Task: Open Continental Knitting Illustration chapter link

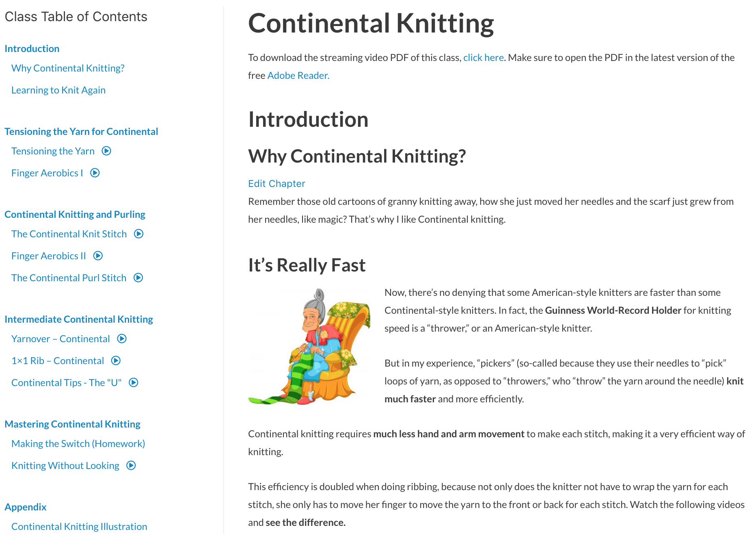Action: click(79, 527)
